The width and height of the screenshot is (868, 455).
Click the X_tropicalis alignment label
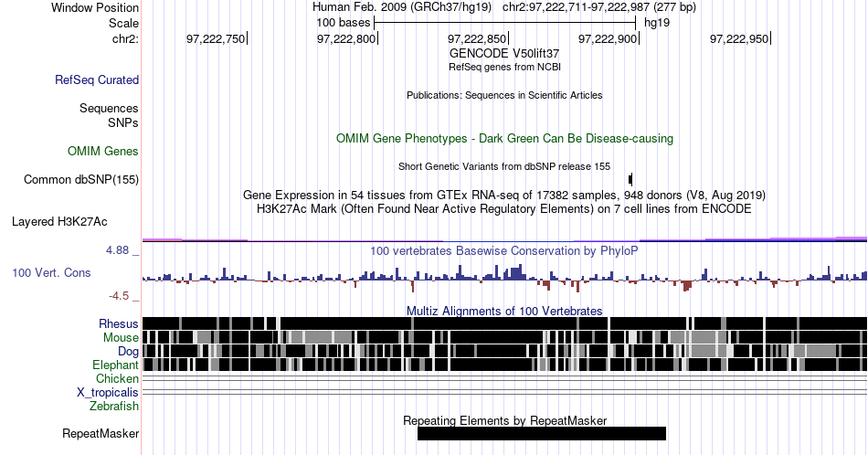(x=108, y=393)
